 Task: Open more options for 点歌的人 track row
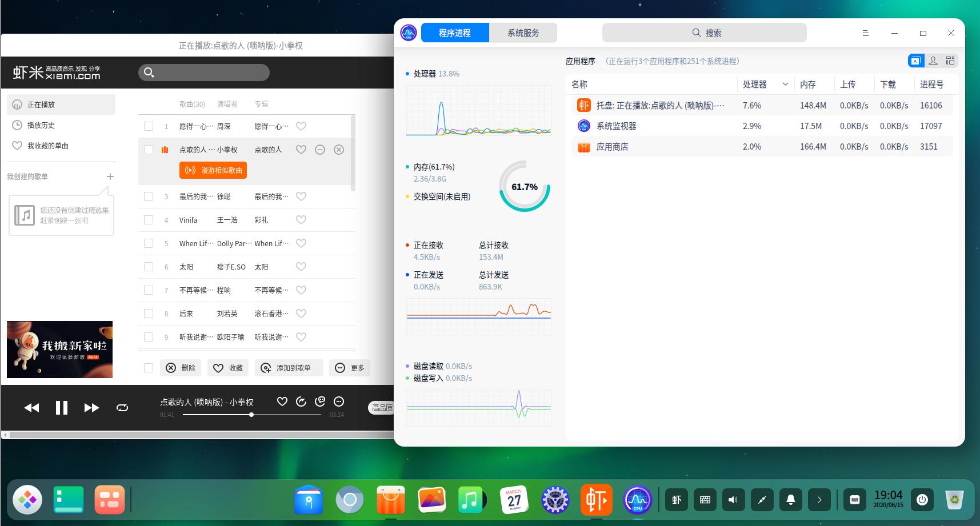pyautogui.click(x=319, y=150)
